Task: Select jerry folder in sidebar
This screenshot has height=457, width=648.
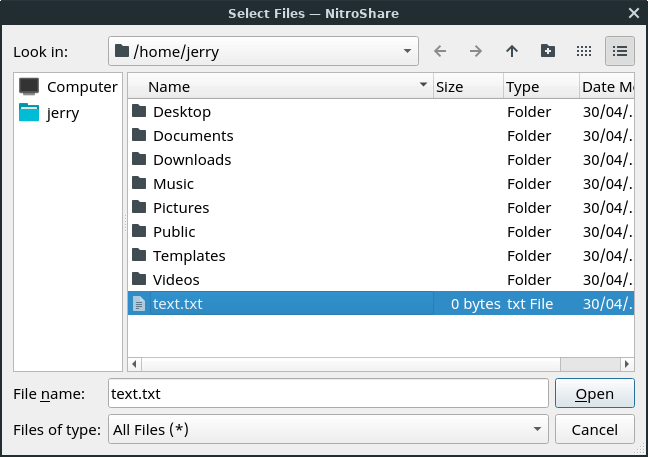Action: point(62,113)
